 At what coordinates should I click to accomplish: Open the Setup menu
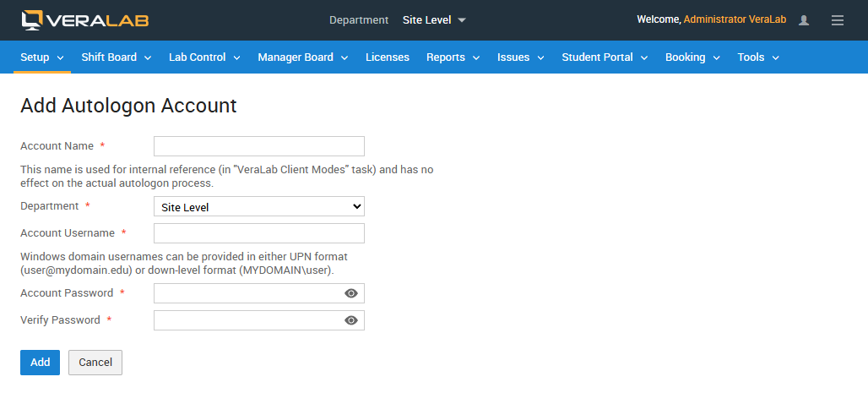click(x=42, y=57)
